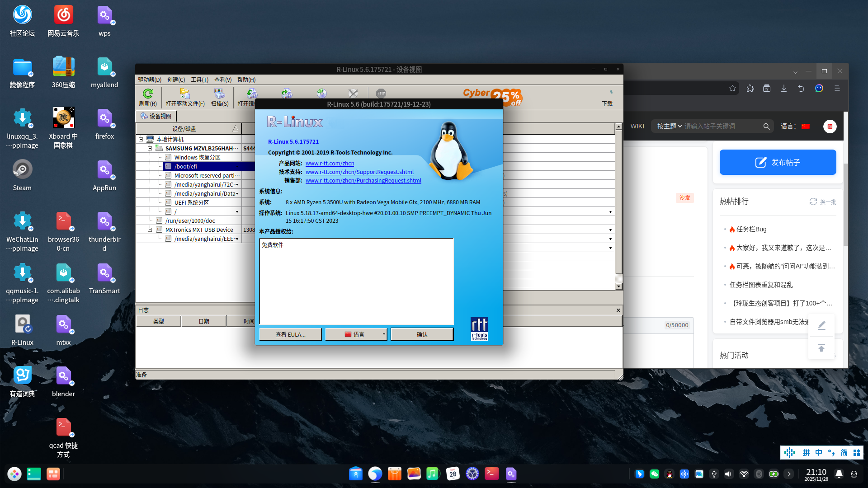The height and width of the screenshot is (488, 868).
Task: Open the SupportRequest.shtml support link
Action: point(359,172)
